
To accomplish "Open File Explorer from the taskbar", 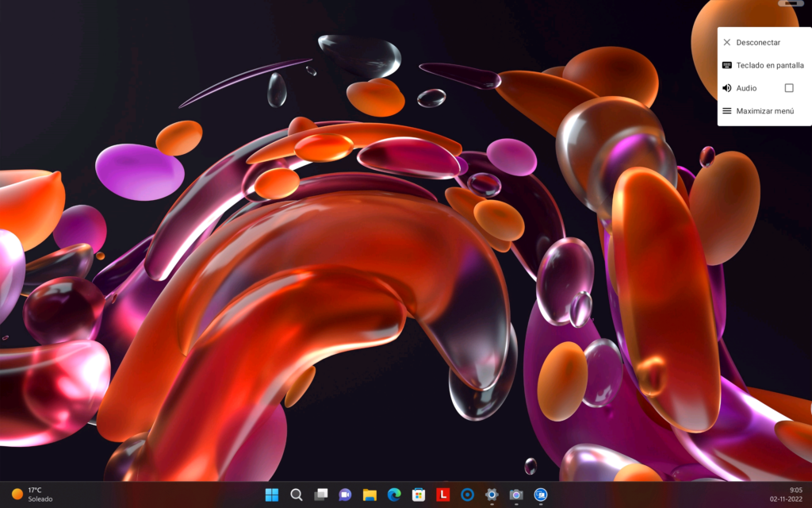I will (370, 494).
